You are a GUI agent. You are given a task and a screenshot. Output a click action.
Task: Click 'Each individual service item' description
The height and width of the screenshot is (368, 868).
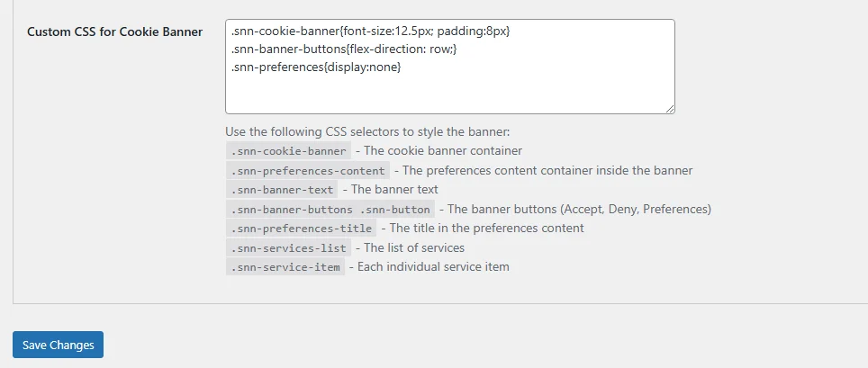[x=434, y=267]
